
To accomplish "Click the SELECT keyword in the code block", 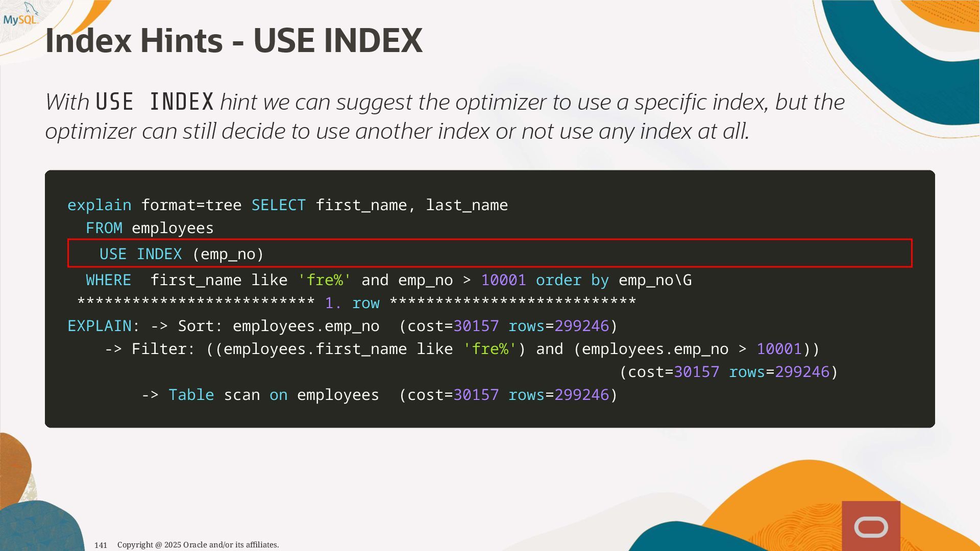I will pos(278,205).
